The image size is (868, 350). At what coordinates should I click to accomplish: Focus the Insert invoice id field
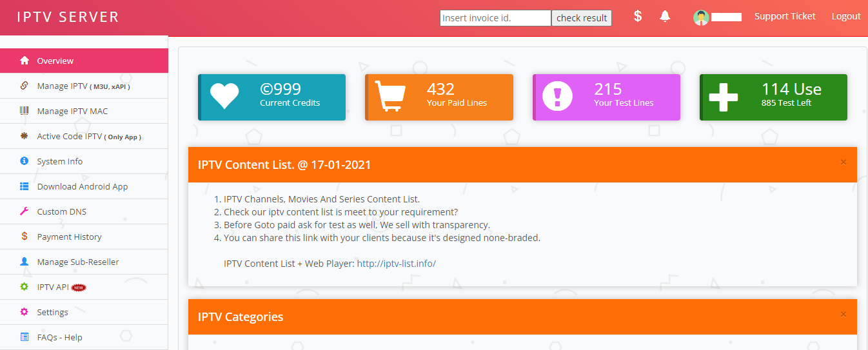(x=495, y=18)
